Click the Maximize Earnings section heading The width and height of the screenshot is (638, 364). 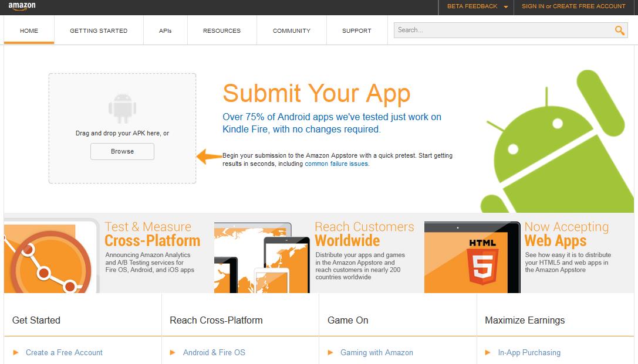click(x=525, y=320)
